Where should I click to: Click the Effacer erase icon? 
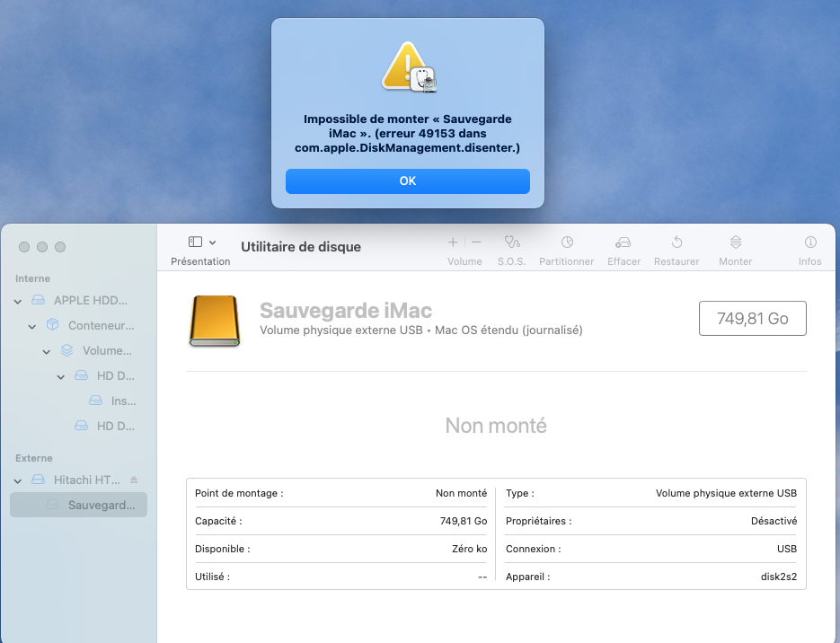(x=623, y=242)
